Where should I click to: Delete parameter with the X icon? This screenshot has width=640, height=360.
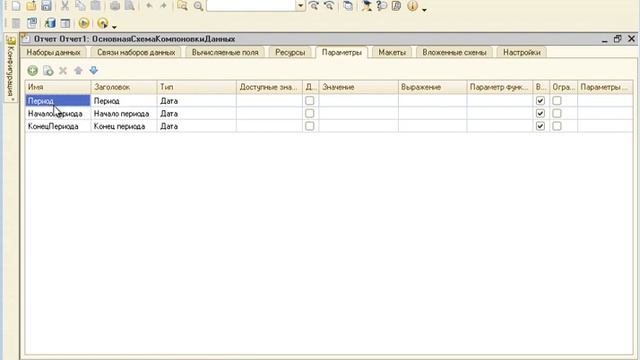pos(63,71)
